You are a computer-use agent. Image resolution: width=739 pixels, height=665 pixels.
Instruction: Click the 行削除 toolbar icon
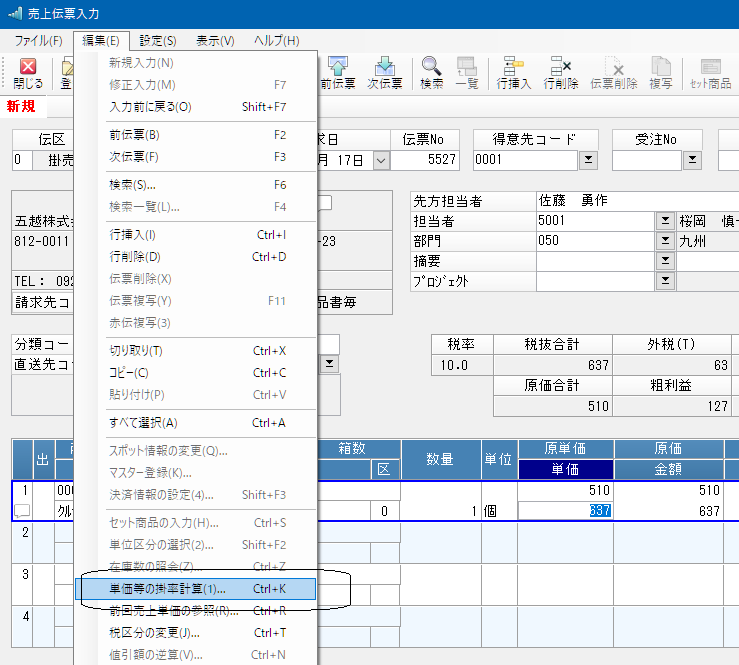559,71
